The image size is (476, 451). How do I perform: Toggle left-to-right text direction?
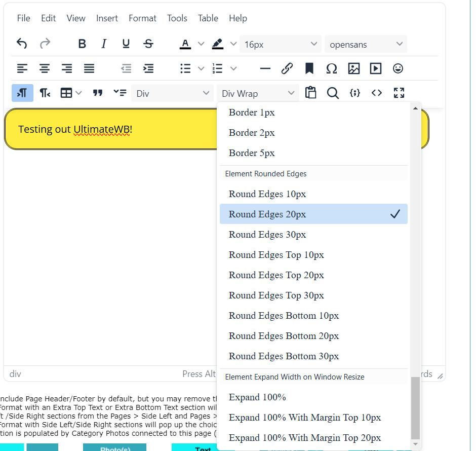(22, 93)
